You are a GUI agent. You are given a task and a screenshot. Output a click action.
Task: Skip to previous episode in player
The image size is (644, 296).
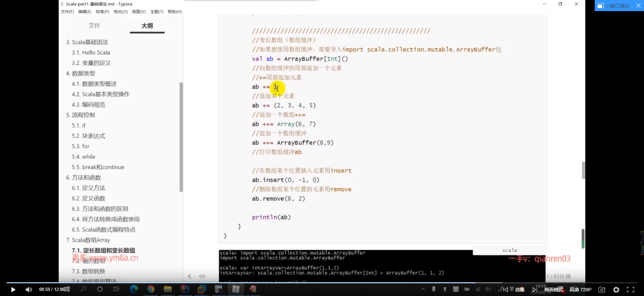(x=506, y=290)
